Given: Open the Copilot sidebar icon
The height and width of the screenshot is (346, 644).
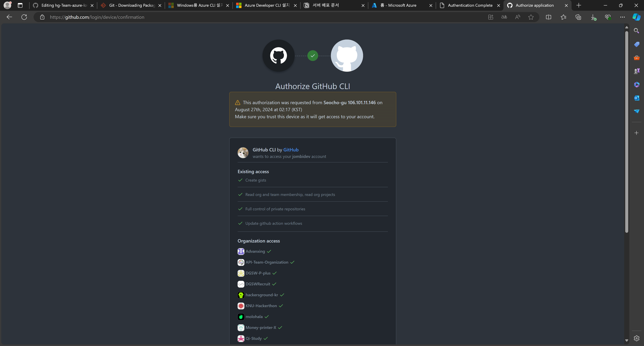Looking at the screenshot, I should point(636,17).
